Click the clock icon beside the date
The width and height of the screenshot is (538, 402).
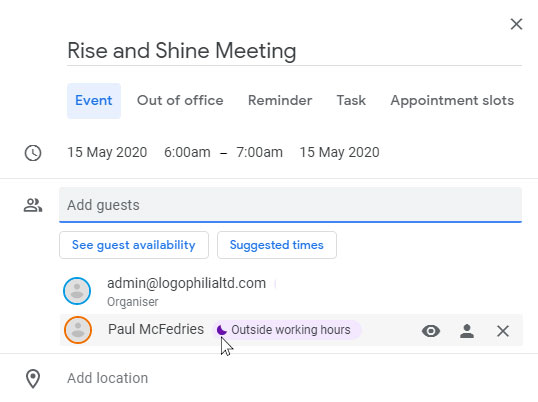pyautogui.click(x=33, y=153)
